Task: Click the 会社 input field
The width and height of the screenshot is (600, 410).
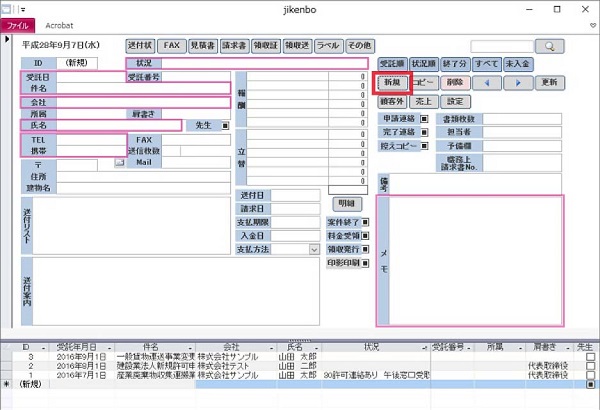Action: [143, 103]
